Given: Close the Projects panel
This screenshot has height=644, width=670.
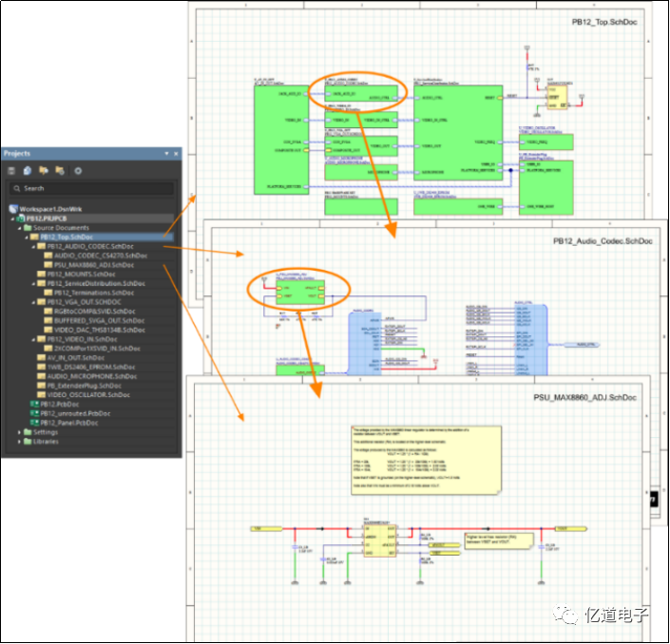Looking at the screenshot, I should (176, 153).
